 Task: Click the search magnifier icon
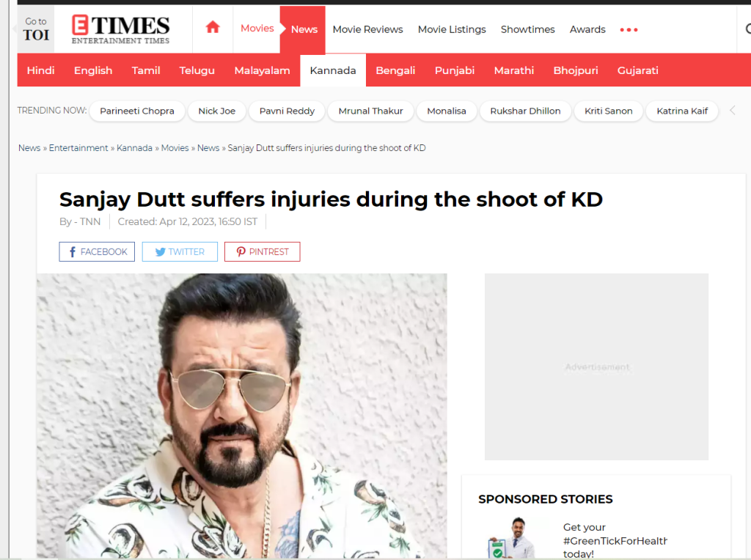(748, 29)
